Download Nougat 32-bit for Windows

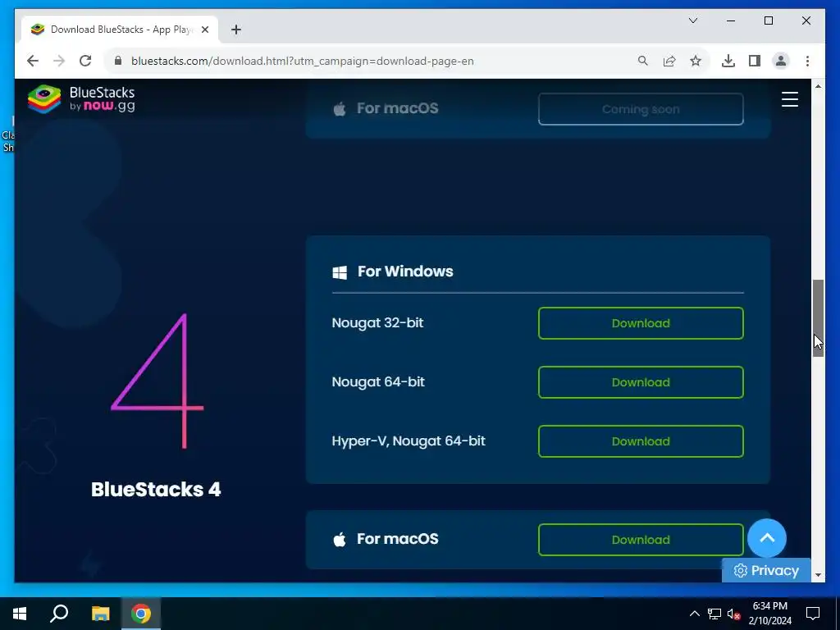pyautogui.click(x=641, y=323)
